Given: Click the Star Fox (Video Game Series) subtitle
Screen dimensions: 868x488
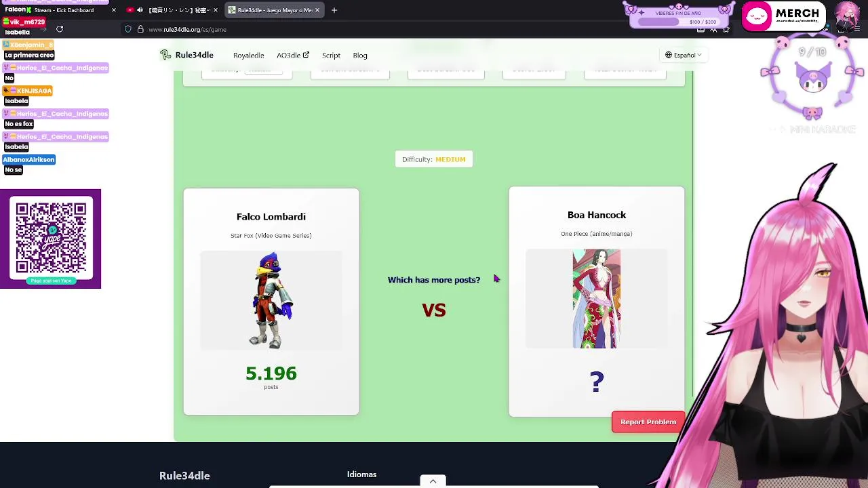Looking at the screenshot, I should [x=271, y=236].
